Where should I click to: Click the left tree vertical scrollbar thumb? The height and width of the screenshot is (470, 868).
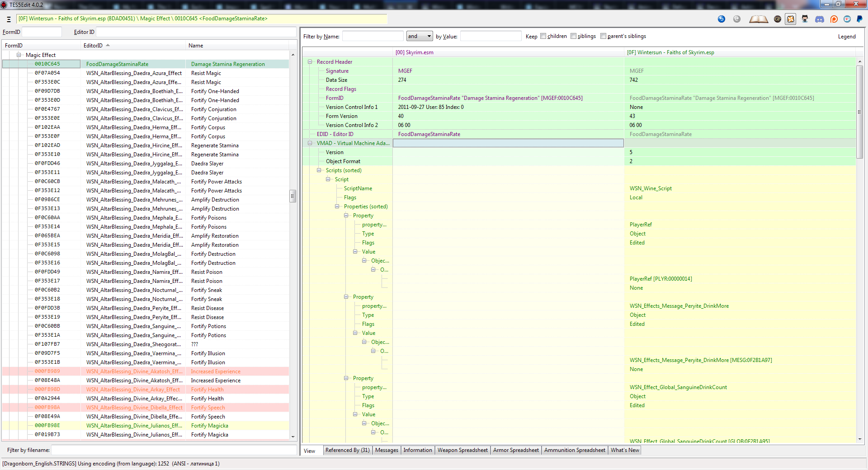coord(293,196)
